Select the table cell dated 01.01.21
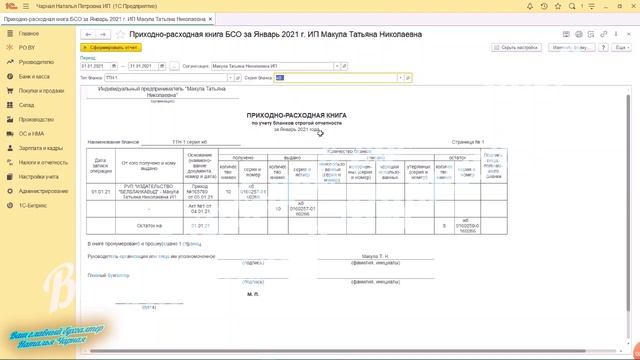The width and height of the screenshot is (640, 360). point(100,191)
